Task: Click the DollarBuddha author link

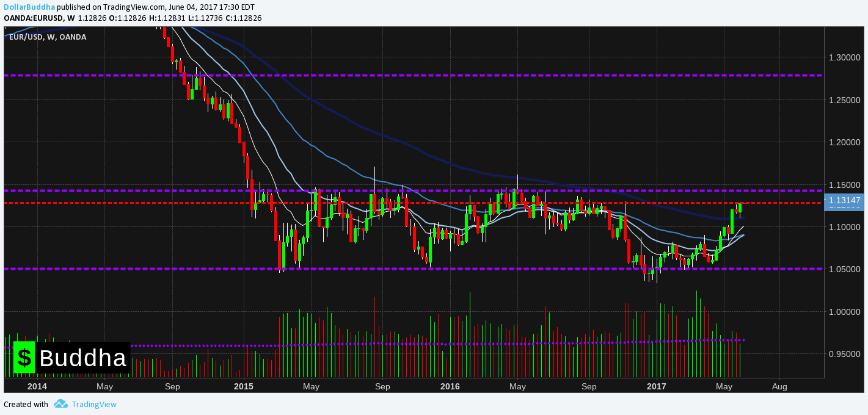Action: [x=29, y=7]
